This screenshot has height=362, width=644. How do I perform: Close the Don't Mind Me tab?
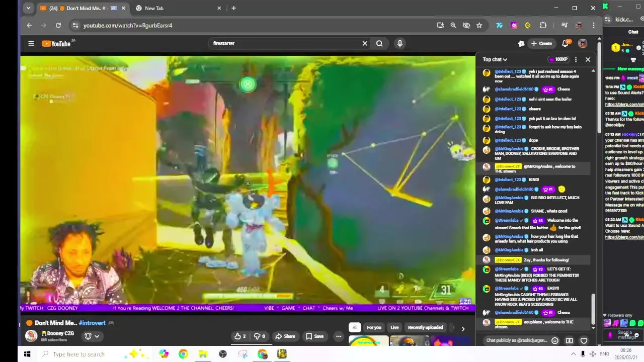point(123,8)
